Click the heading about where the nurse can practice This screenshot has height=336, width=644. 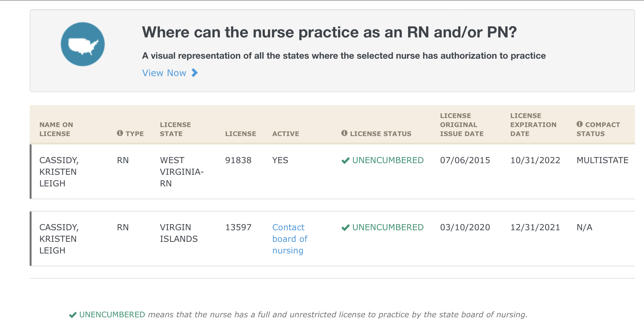point(329,32)
